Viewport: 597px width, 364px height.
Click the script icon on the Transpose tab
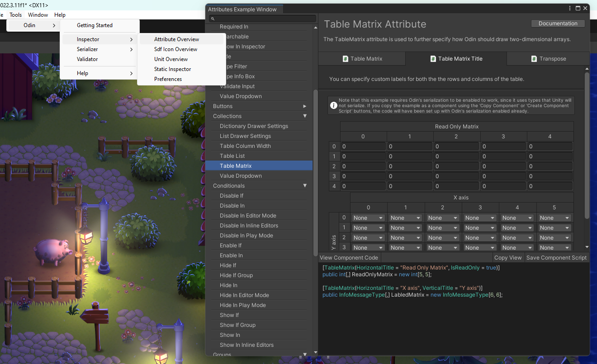[x=534, y=59]
